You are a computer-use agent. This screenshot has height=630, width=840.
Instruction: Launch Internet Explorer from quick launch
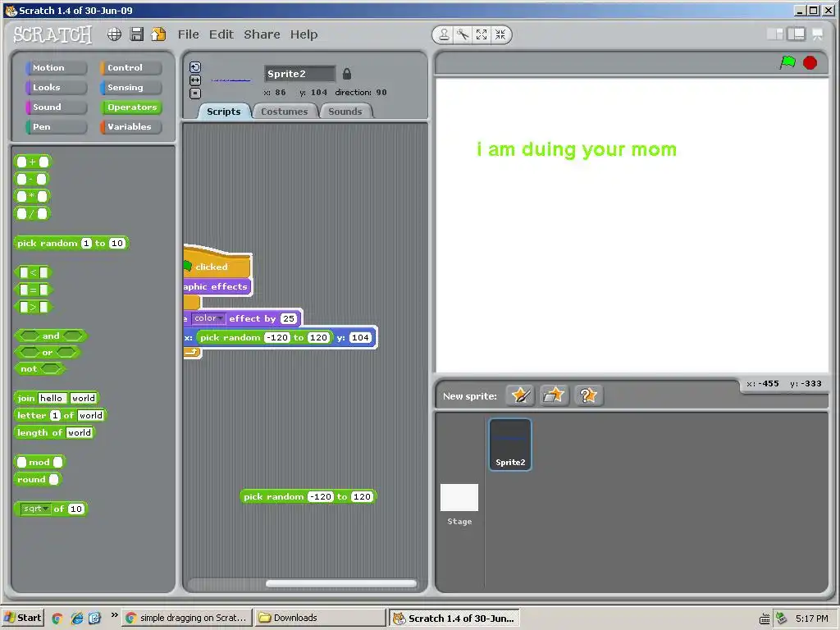(x=76, y=619)
